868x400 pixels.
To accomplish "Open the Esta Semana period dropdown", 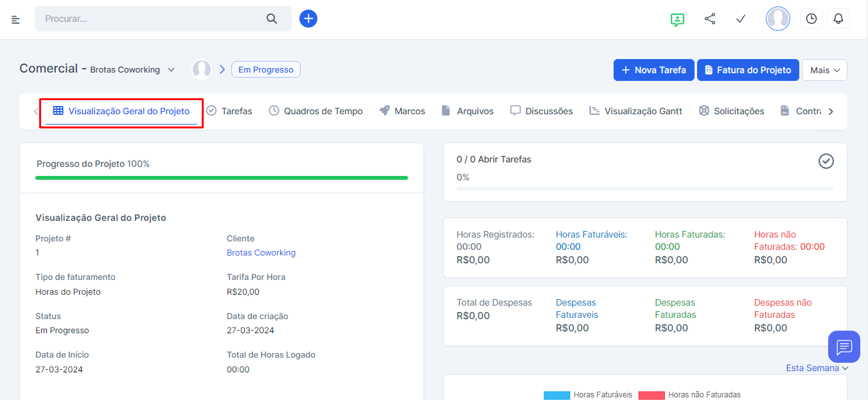I will tap(817, 368).
